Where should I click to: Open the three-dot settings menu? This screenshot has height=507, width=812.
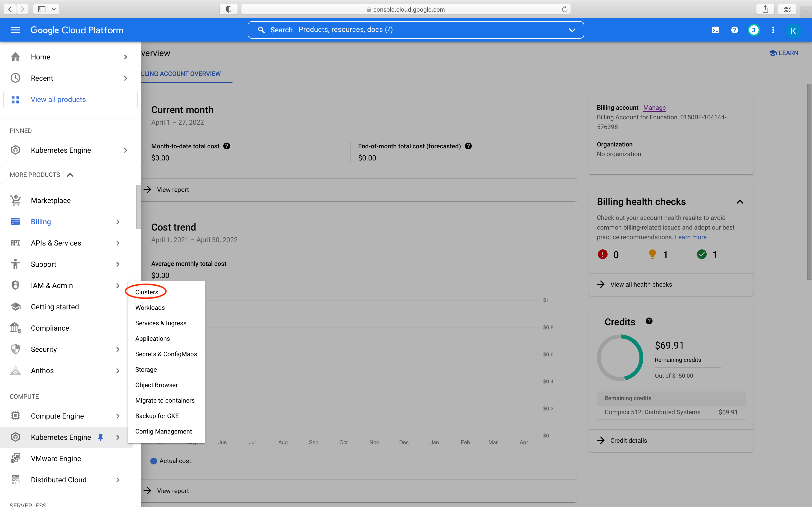[773, 30]
